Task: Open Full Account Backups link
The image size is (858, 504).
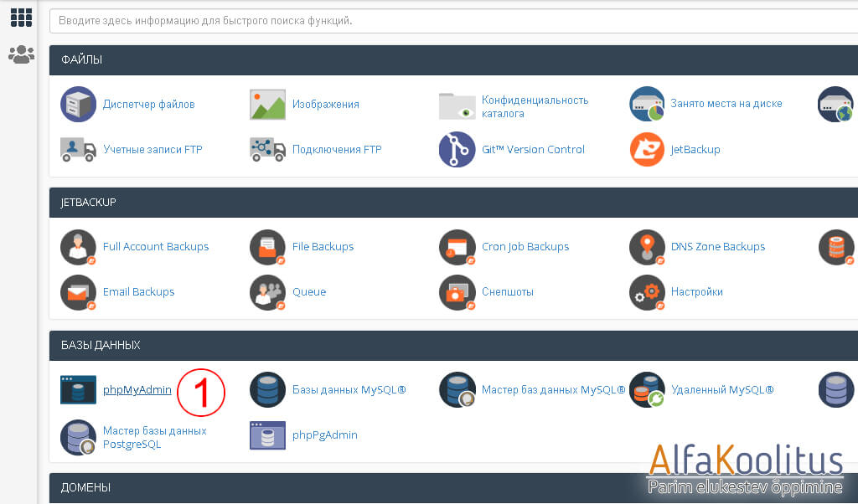Action: click(156, 246)
